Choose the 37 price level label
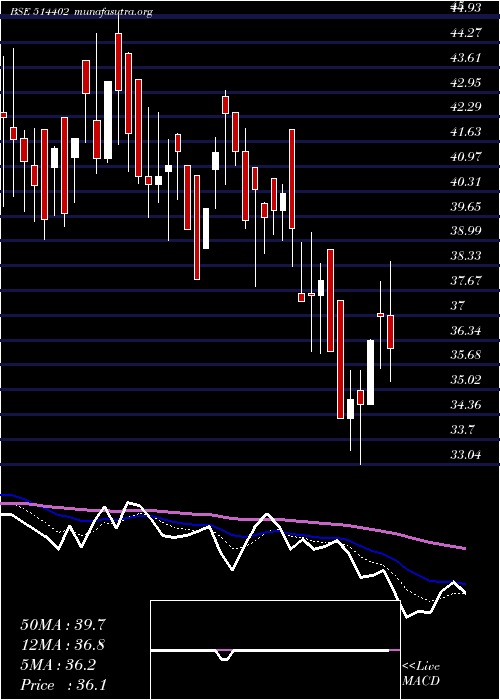 click(x=458, y=306)
